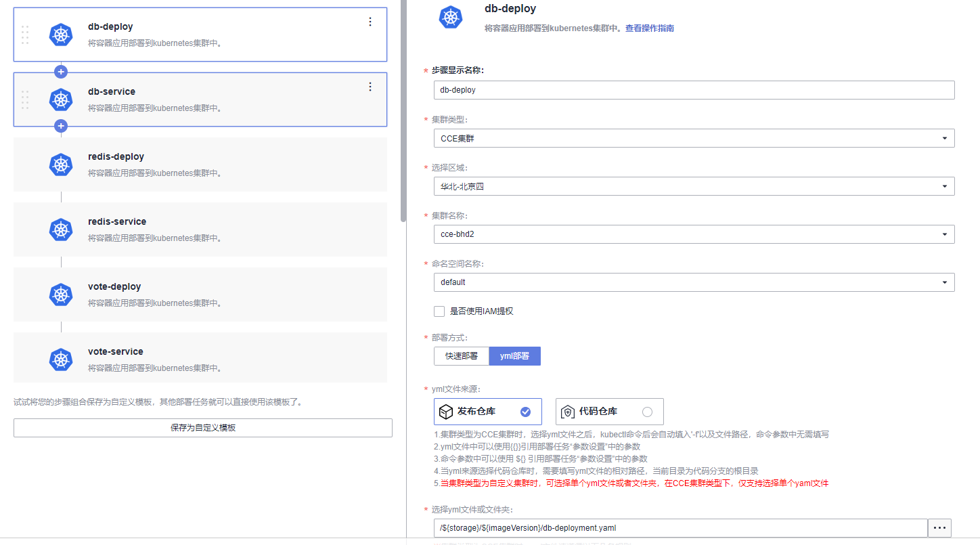Screen dimensions: 980x545
Task: Select the vote-deploy step title
Action: 114,286
